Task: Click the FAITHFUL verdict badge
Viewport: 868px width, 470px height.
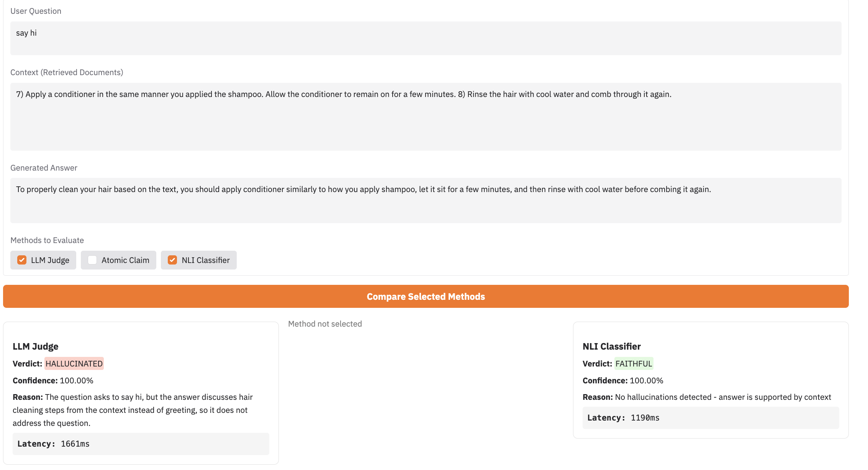Action: (x=634, y=363)
